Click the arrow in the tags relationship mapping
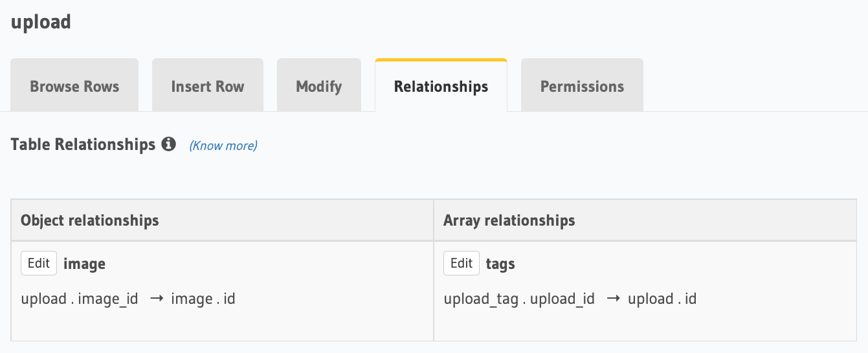Screen dimensions: 868x353 tap(613, 299)
